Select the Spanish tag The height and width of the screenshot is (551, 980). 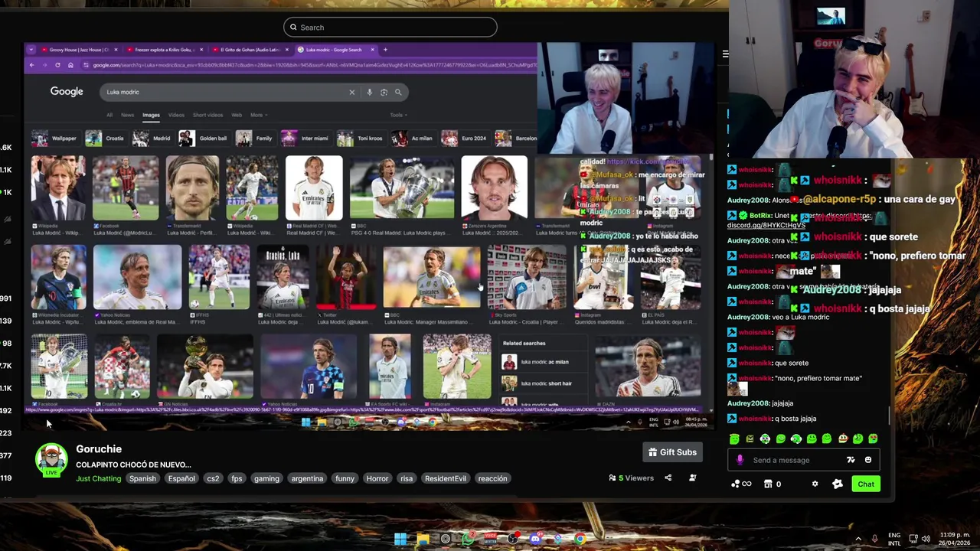point(142,478)
